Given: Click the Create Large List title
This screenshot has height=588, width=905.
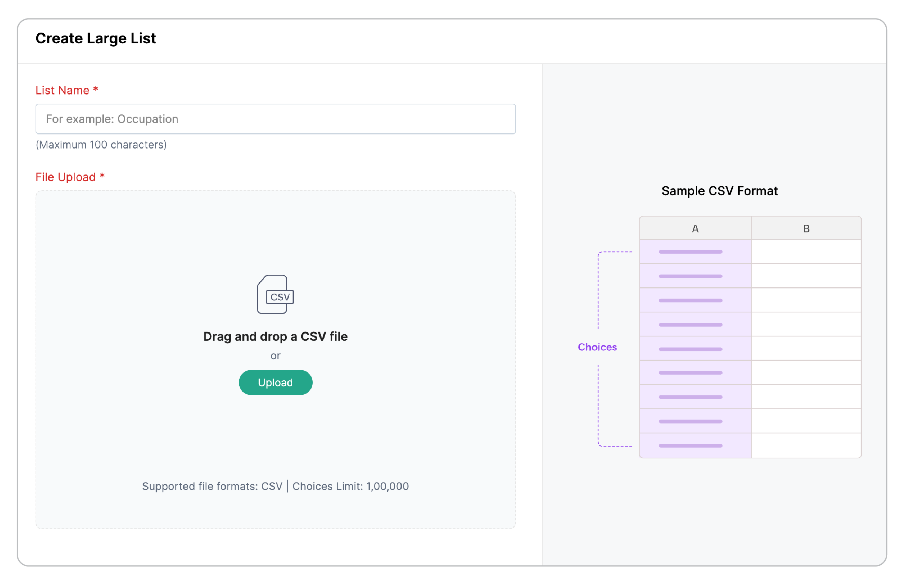Looking at the screenshot, I should pyautogui.click(x=96, y=39).
